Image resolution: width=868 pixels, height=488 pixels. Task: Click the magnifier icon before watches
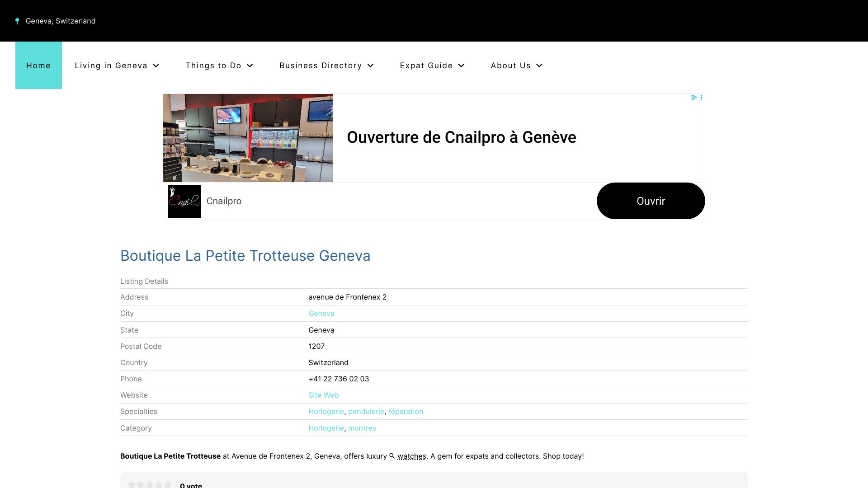[392, 456]
